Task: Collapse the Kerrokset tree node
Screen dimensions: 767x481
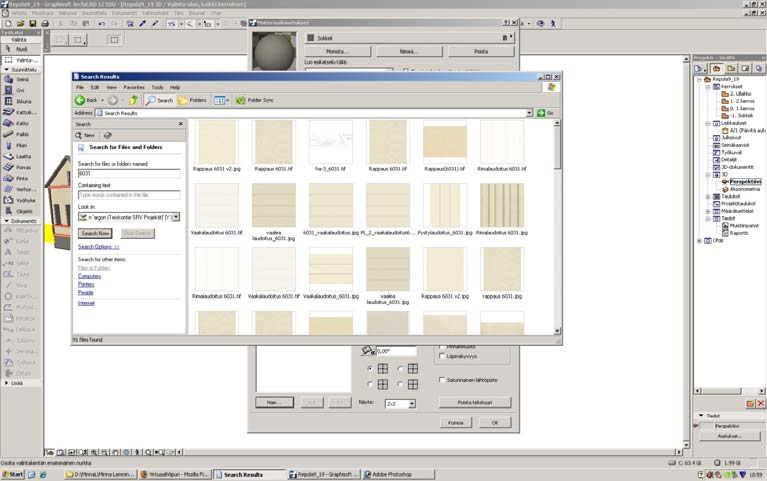Action: click(708, 86)
